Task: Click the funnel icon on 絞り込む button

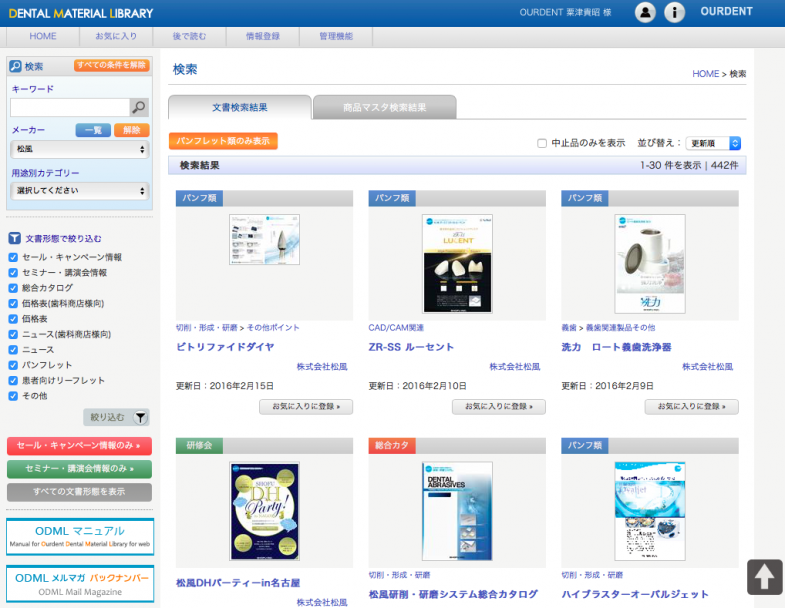Action: 141,417
